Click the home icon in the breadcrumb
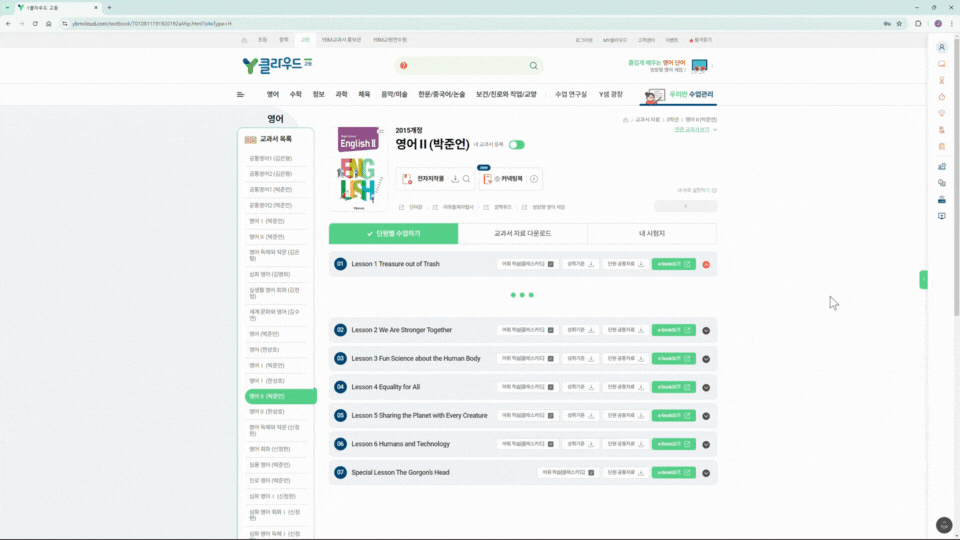Image resolution: width=960 pixels, height=540 pixels. (625, 120)
